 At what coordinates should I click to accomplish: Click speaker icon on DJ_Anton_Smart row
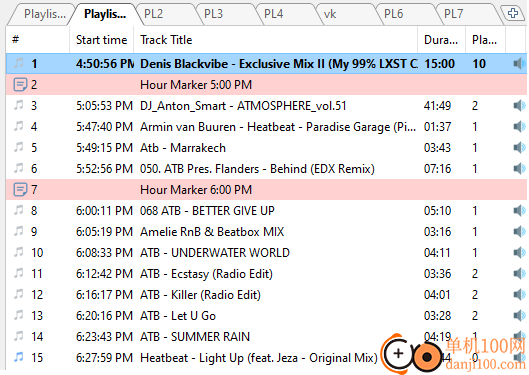pyautogui.click(x=519, y=106)
